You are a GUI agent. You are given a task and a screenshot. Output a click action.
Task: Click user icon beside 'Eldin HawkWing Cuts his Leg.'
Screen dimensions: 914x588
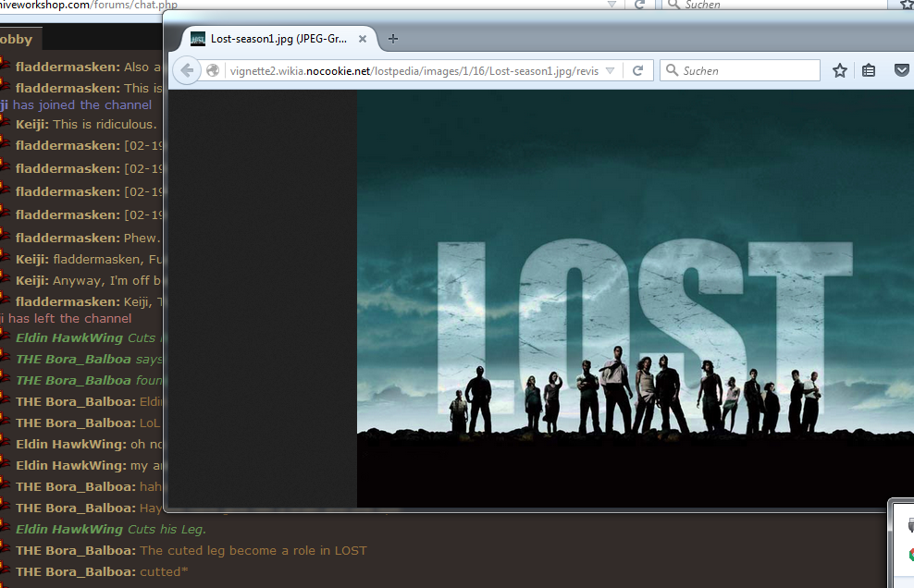click(5, 526)
